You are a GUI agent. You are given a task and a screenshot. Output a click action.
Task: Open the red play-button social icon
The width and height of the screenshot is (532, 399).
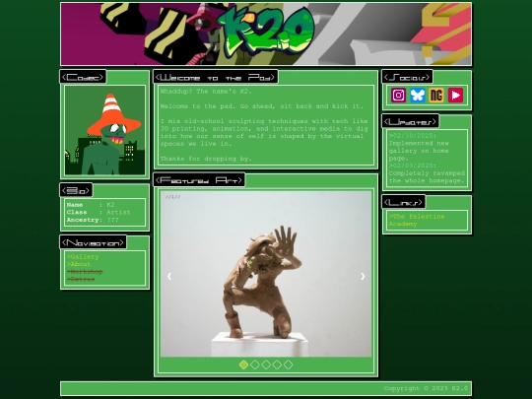455,96
